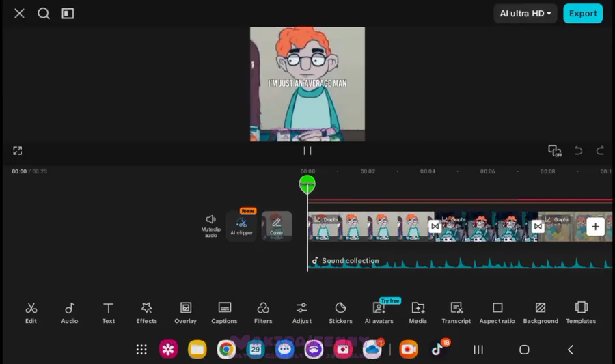The image size is (615, 364).
Task: Open the orange screen recorder app
Action: coord(409,349)
